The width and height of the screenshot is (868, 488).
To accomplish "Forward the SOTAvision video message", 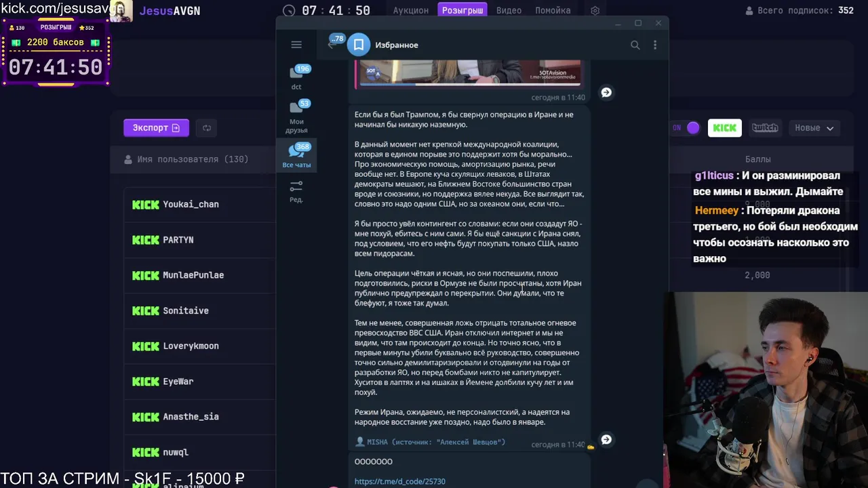I will pyautogui.click(x=606, y=92).
